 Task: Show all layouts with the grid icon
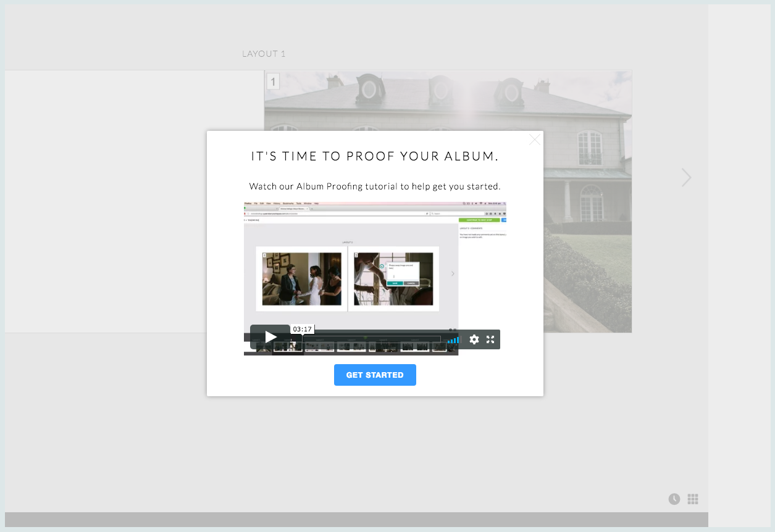pyautogui.click(x=693, y=499)
